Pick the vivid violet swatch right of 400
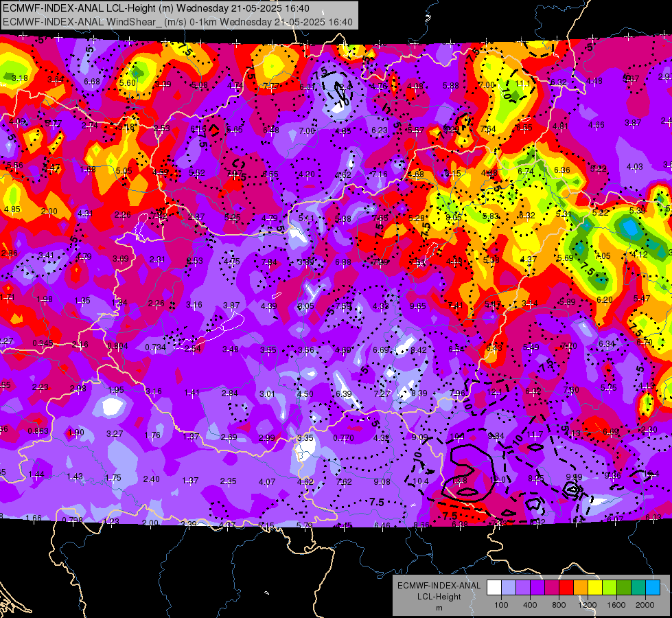Image resolution: width=672 pixels, height=618 pixels. tap(537, 588)
